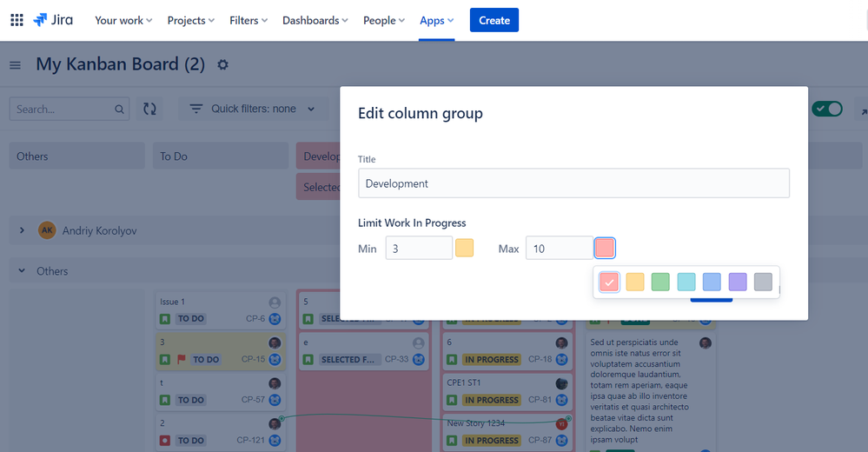Click the unassigned avatar on card e
This screenshot has height=452, width=868.
(419, 342)
